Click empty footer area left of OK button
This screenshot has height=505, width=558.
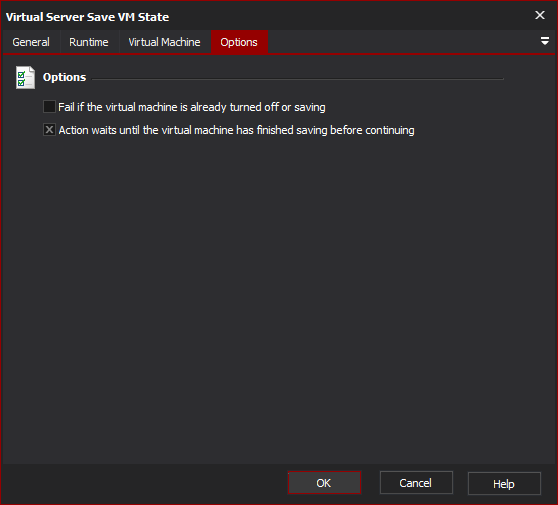pos(144,483)
